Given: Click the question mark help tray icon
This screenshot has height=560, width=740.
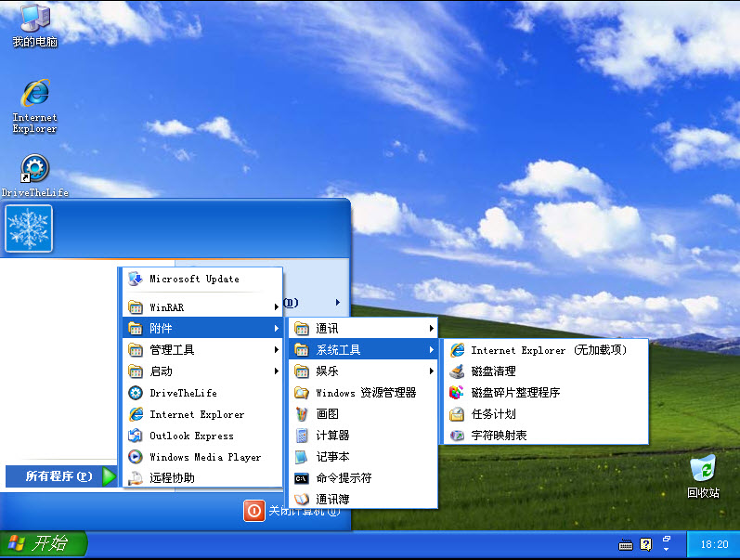Looking at the screenshot, I should click(645, 544).
